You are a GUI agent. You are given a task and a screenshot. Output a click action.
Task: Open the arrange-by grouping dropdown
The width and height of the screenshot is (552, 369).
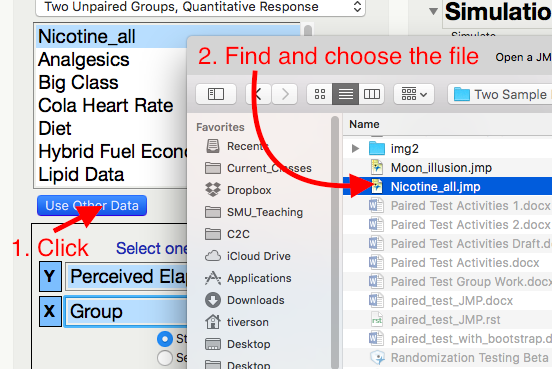414,94
